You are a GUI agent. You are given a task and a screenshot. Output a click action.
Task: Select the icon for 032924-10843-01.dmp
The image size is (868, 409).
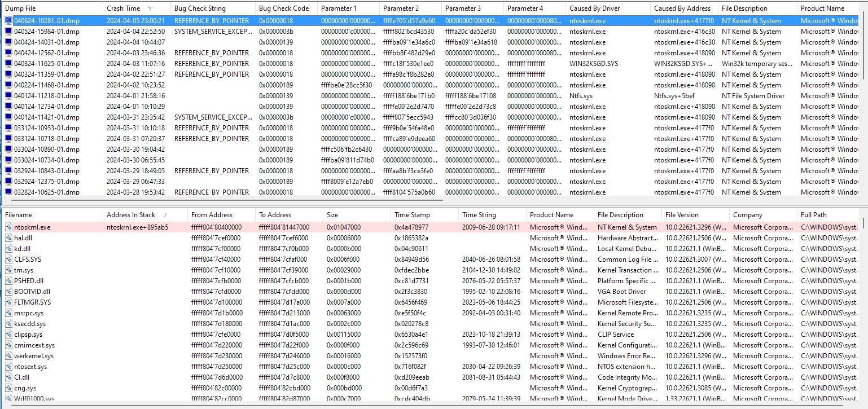(8, 170)
